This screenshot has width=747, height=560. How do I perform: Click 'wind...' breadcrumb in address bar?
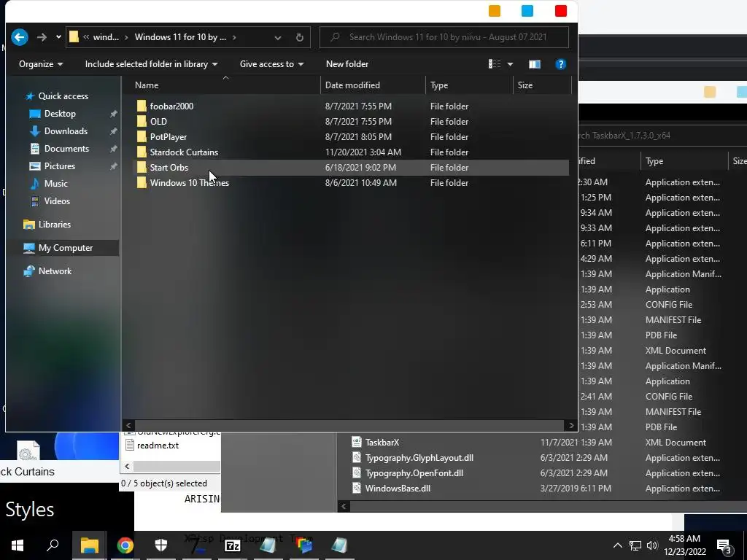[x=106, y=37]
